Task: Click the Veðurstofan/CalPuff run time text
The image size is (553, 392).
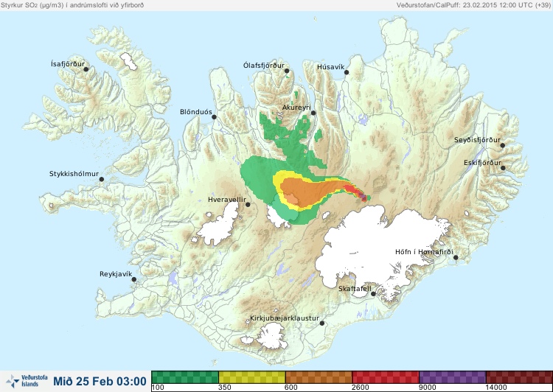Action: pos(473,5)
